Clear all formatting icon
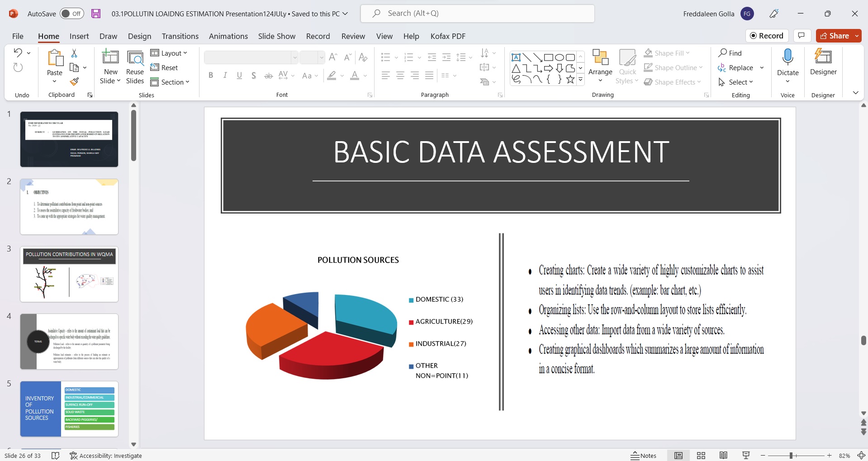This screenshot has height=461, width=868. tap(363, 57)
